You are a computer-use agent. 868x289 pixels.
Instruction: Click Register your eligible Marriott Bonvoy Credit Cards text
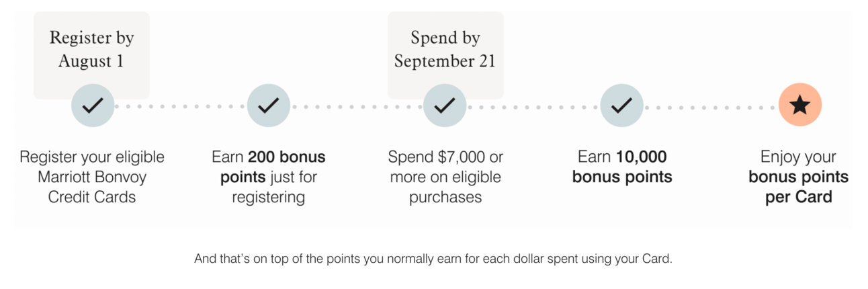pyautogui.click(x=92, y=177)
